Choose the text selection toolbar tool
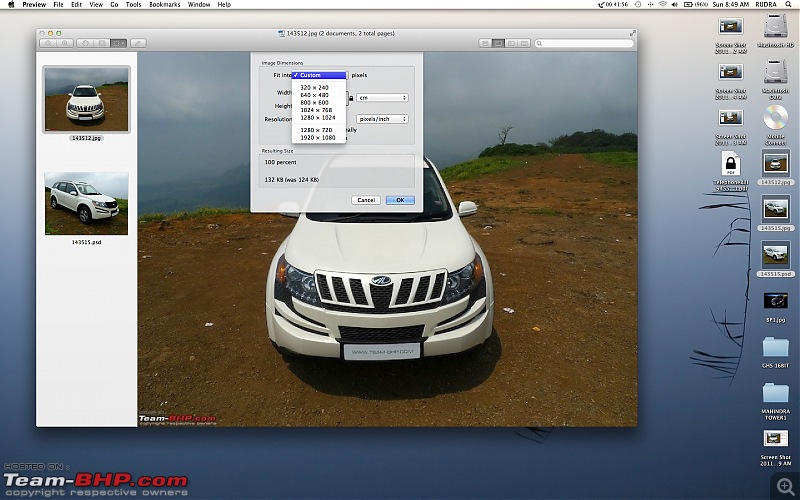Image resolution: width=800 pixels, height=500 pixels. (x=102, y=43)
